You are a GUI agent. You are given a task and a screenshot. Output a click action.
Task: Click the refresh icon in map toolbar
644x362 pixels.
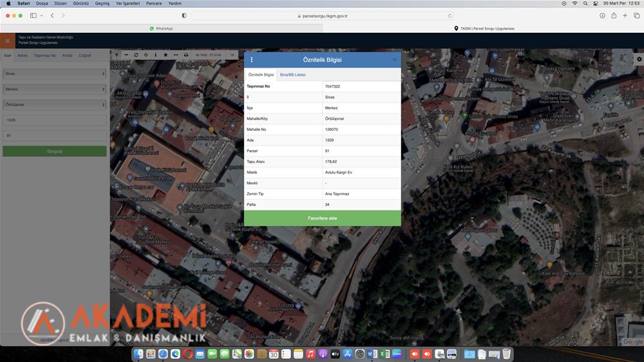click(x=136, y=55)
